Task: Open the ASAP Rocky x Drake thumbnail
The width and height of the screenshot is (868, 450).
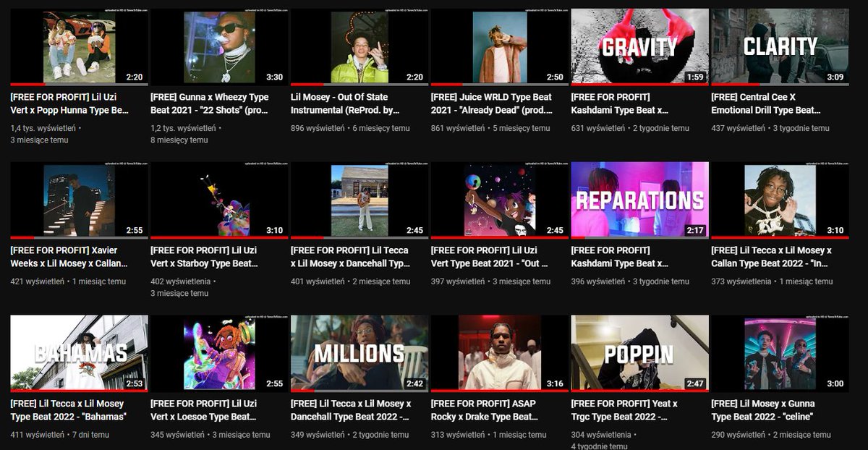Action: point(500,354)
